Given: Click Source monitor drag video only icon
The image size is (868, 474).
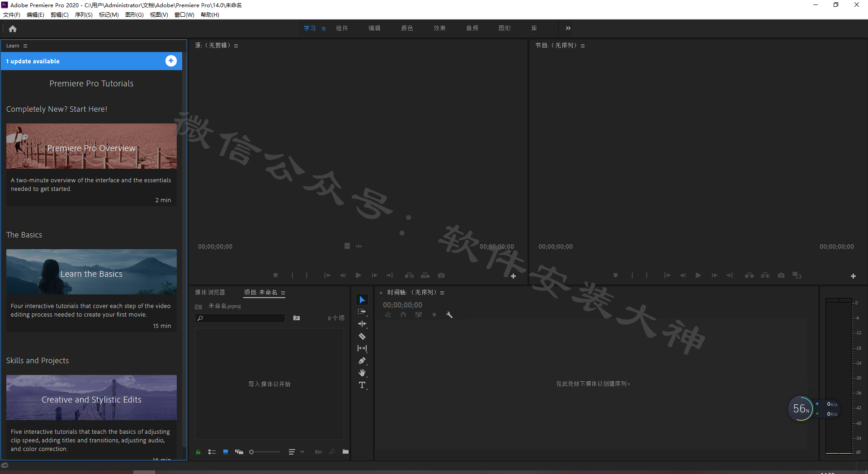Looking at the screenshot, I should 347,246.
